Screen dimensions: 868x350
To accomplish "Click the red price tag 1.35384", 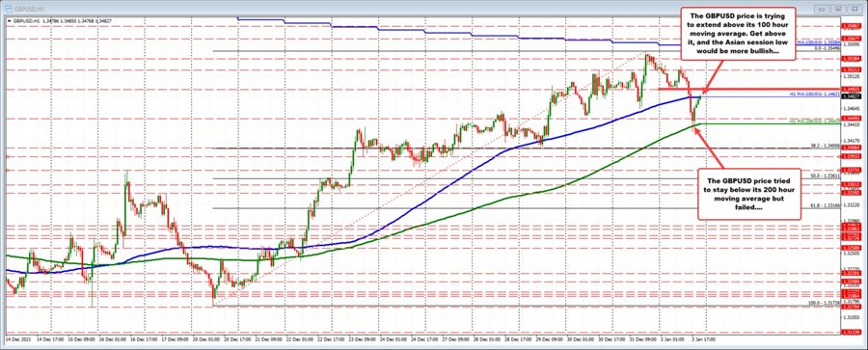I will (x=851, y=58).
